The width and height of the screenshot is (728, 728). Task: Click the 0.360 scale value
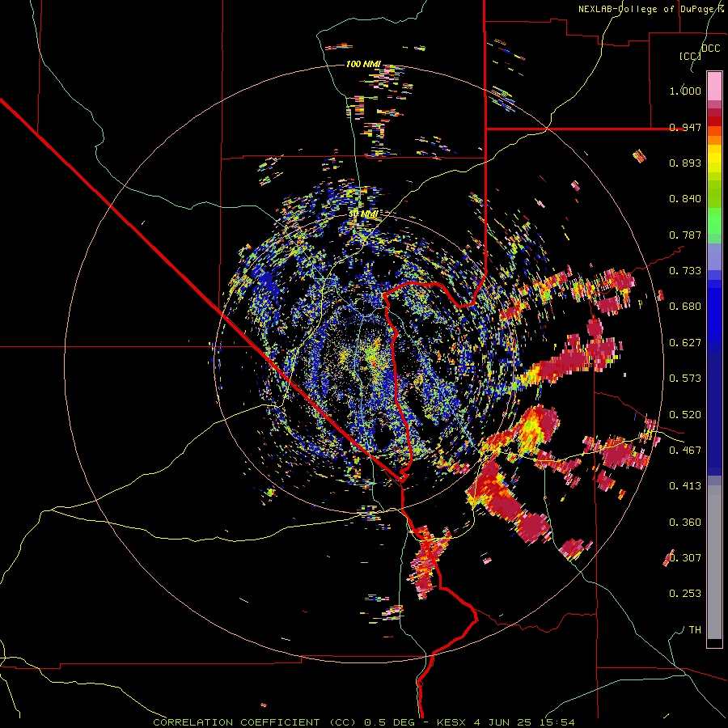(685, 523)
